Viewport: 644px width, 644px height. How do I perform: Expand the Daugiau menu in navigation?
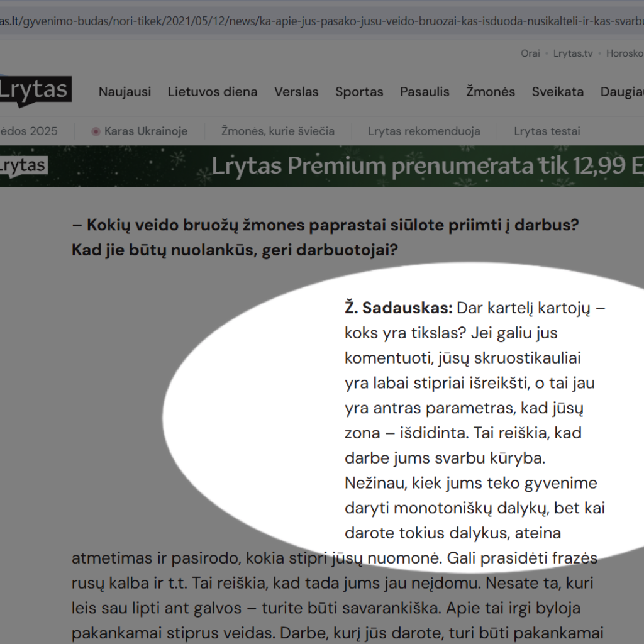(621, 92)
